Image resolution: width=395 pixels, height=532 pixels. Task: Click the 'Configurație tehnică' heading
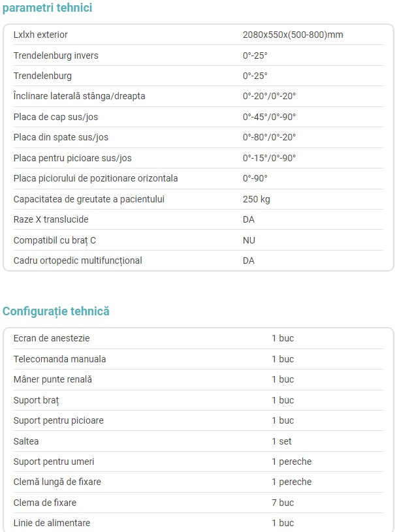[x=56, y=311]
